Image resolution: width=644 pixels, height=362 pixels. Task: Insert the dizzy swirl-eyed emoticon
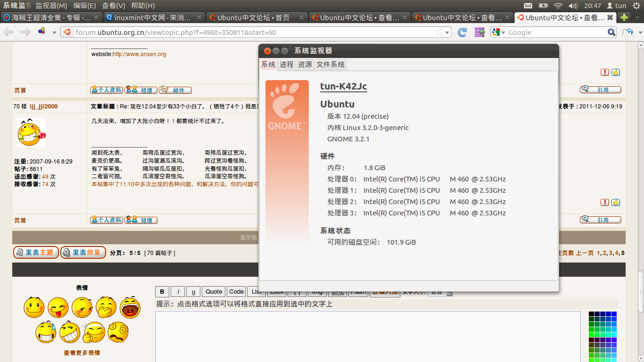118,332
